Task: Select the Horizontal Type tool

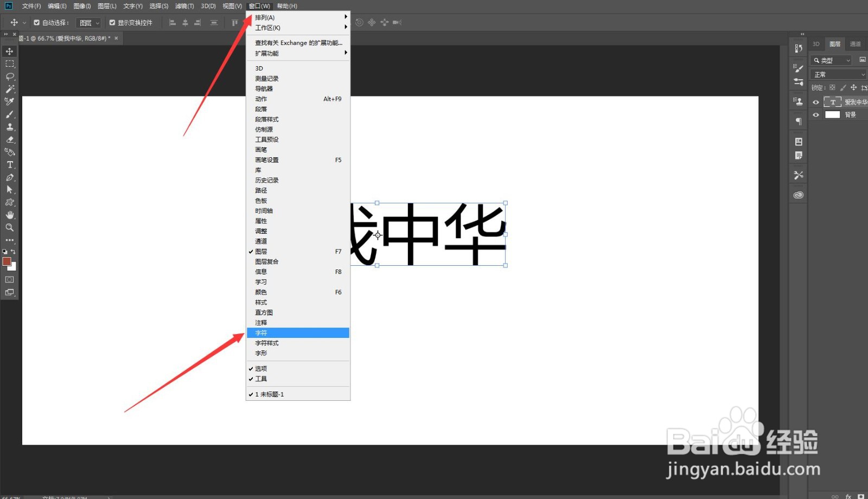Action: pyautogui.click(x=9, y=165)
